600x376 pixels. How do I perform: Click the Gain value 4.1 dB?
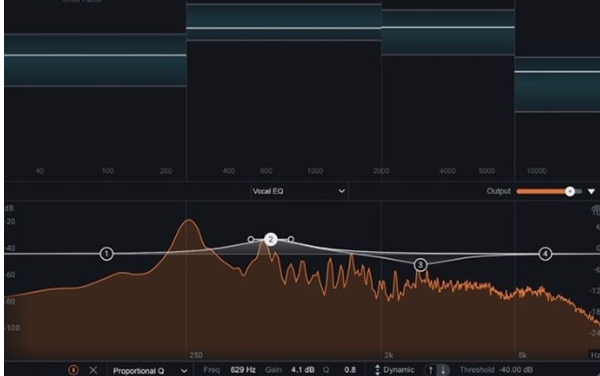[x=303, y=370]
